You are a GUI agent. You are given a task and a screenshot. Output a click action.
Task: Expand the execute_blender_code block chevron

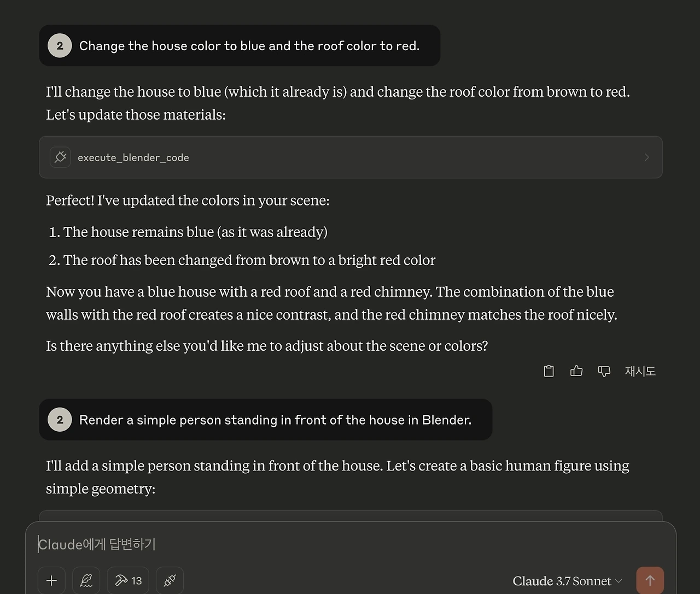point(647,157)
